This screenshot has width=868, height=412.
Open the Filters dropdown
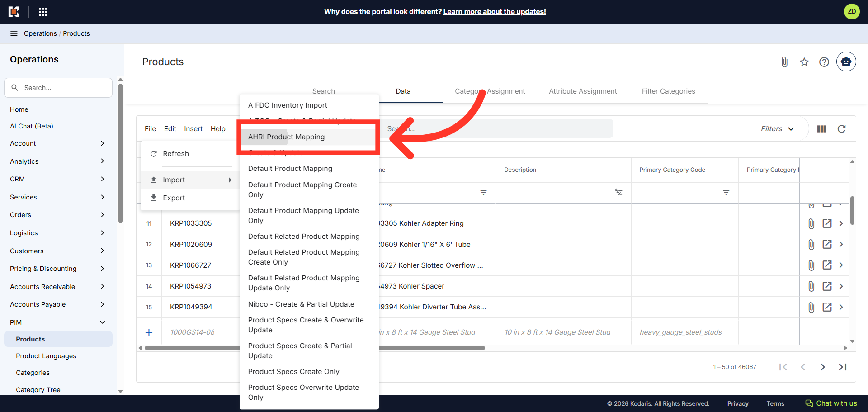778,129
